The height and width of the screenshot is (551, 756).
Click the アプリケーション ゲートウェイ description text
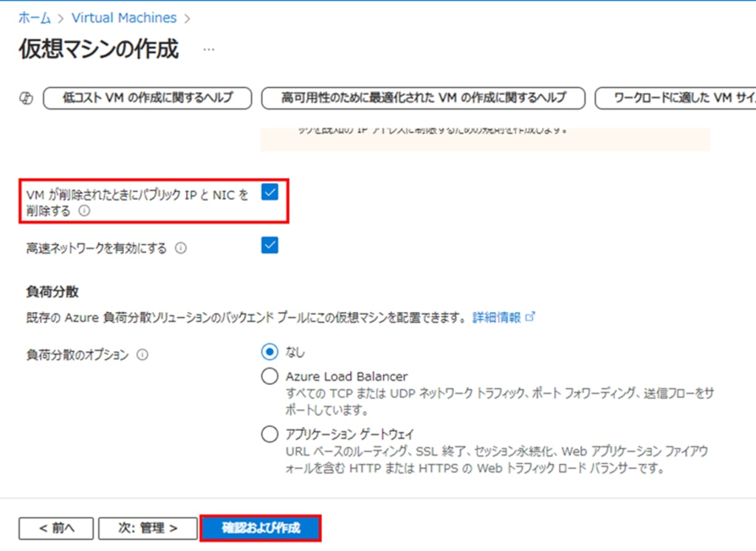(497, 460)
